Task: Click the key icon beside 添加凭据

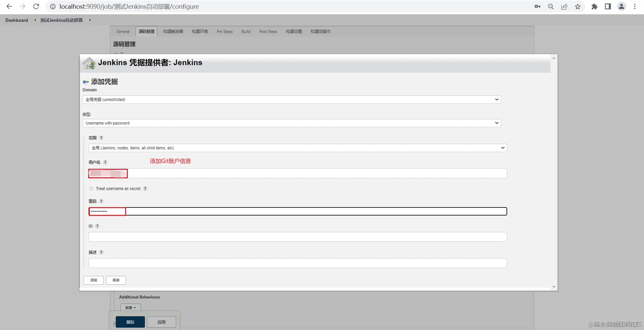Action: pyautogui.click(x=86, y=82)
